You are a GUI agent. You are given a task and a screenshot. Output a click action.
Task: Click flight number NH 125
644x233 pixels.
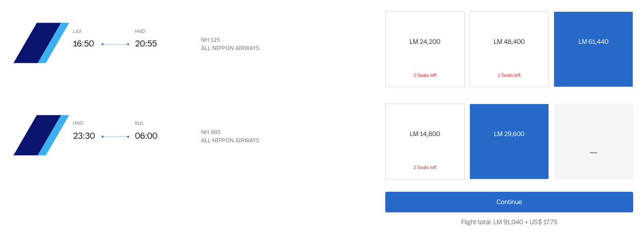coord(210,40)
